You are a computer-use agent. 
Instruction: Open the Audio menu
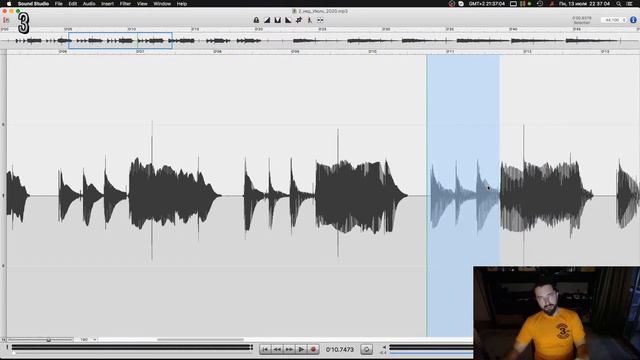point(89,4)
